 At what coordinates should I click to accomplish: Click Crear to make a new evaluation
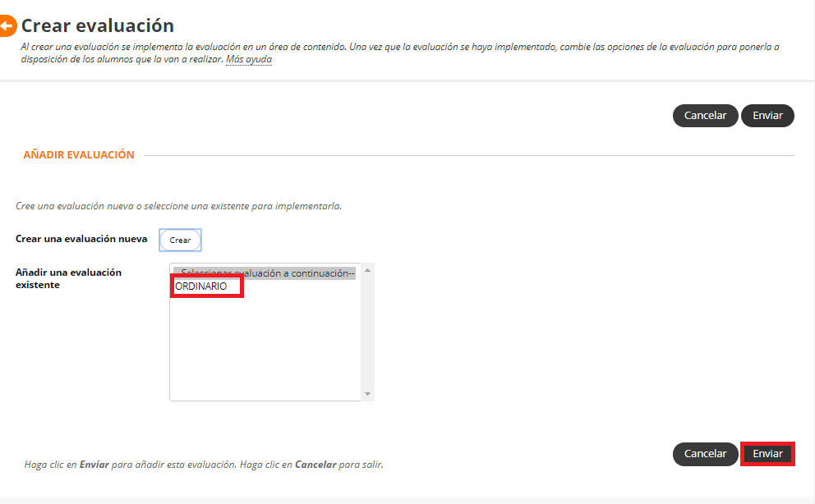click(180, 241)
